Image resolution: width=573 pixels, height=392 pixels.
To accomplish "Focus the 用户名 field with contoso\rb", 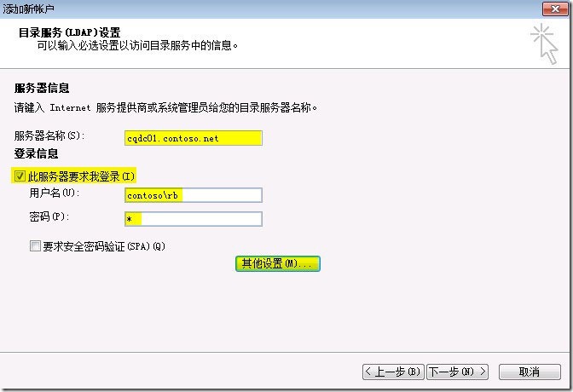I will pyautogui.click(x=193, y=194).
